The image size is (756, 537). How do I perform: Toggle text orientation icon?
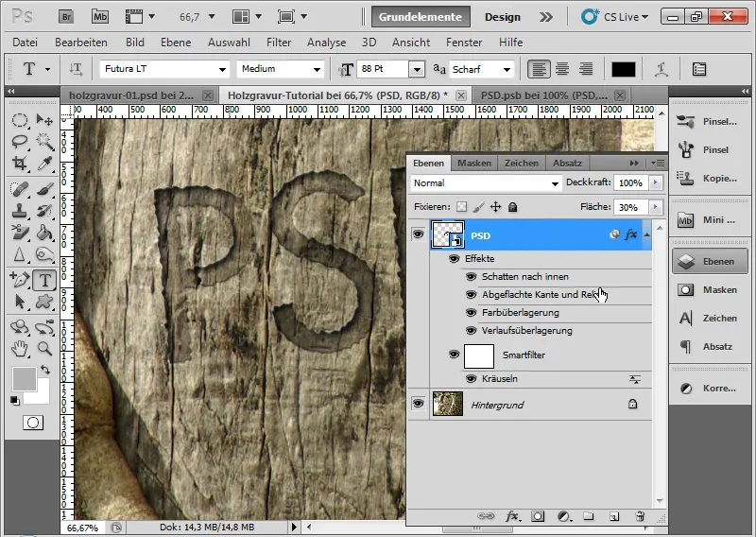[x=76, y=69]
